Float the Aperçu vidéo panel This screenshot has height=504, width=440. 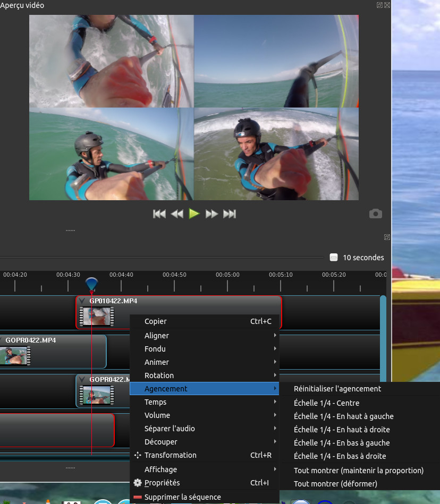pyautogui.click(x=379, y=5)
